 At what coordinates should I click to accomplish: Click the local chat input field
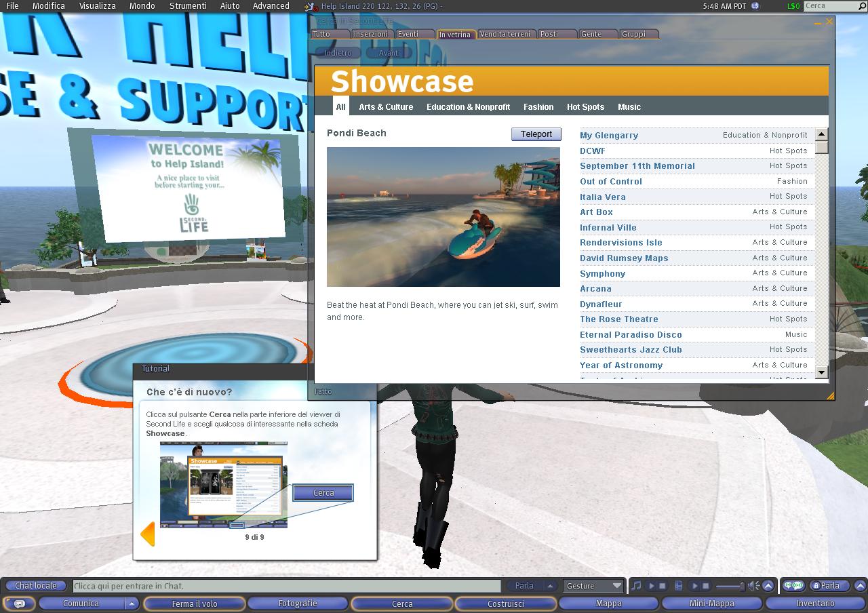[286, 586]
